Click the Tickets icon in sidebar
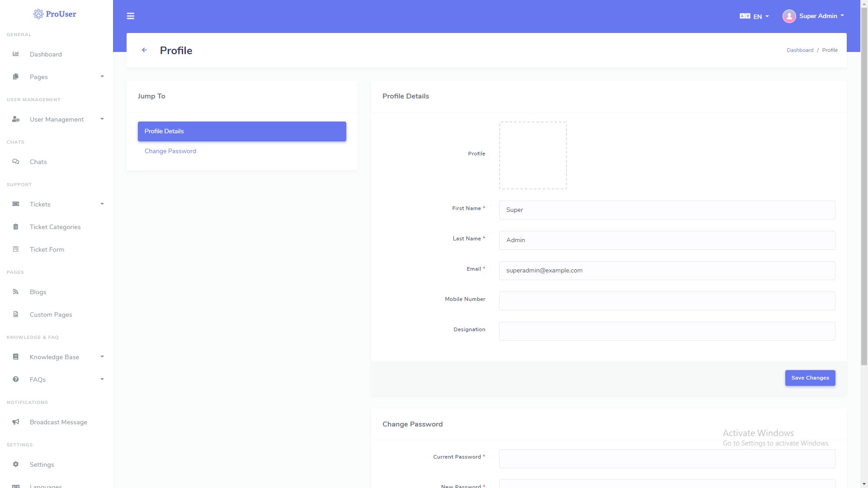This screenshot has width=868, height=488. (16, 204)
